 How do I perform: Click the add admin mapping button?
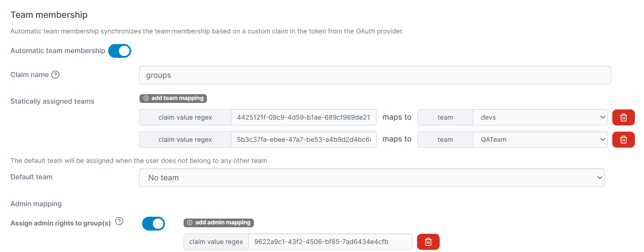(x=219, y=223)
